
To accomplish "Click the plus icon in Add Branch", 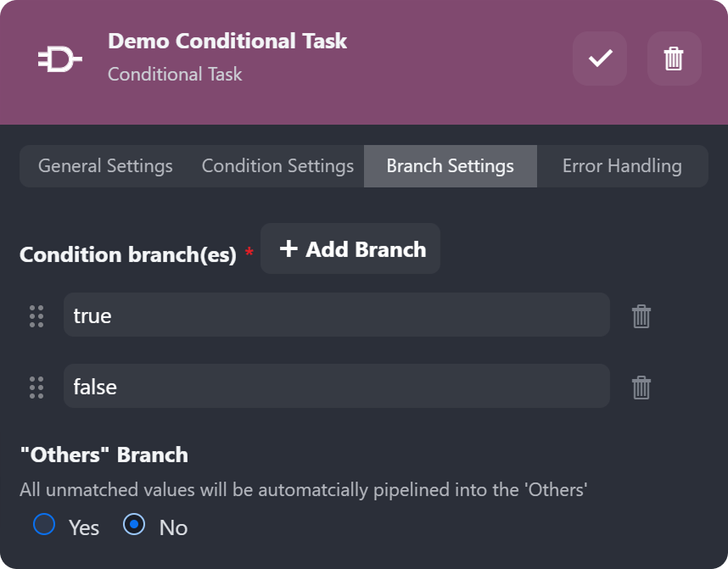I will point(288,249).
